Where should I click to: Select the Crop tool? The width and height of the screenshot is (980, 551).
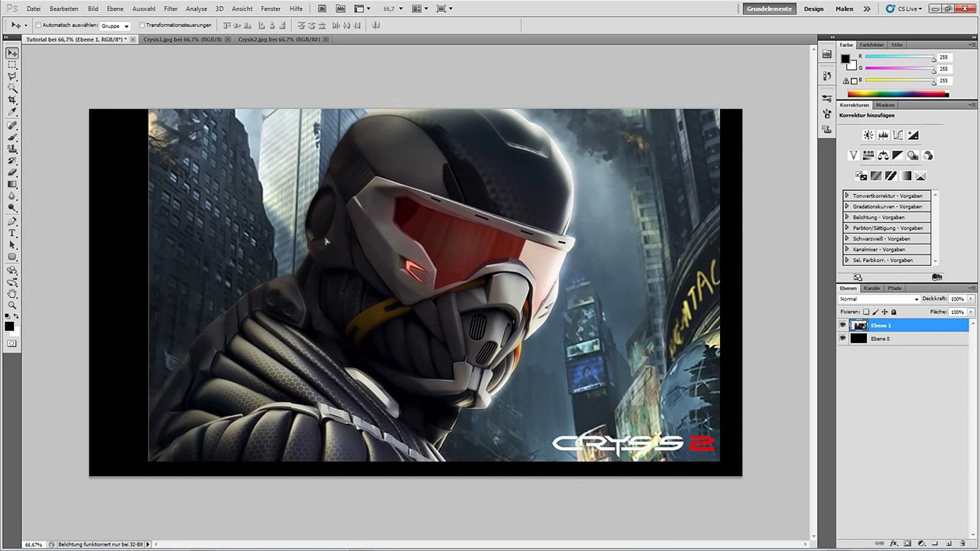pyautogui.click(x=12, y=100)
